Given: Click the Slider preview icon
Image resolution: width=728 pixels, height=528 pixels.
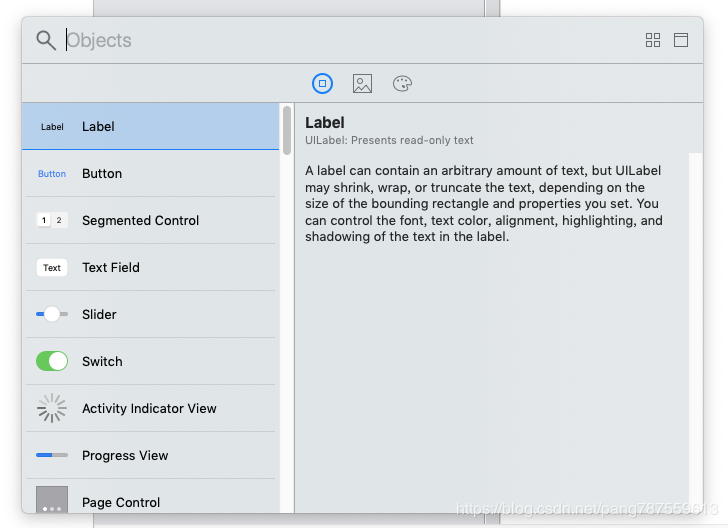Looking at the screenshot, I should tap(52, 314).
